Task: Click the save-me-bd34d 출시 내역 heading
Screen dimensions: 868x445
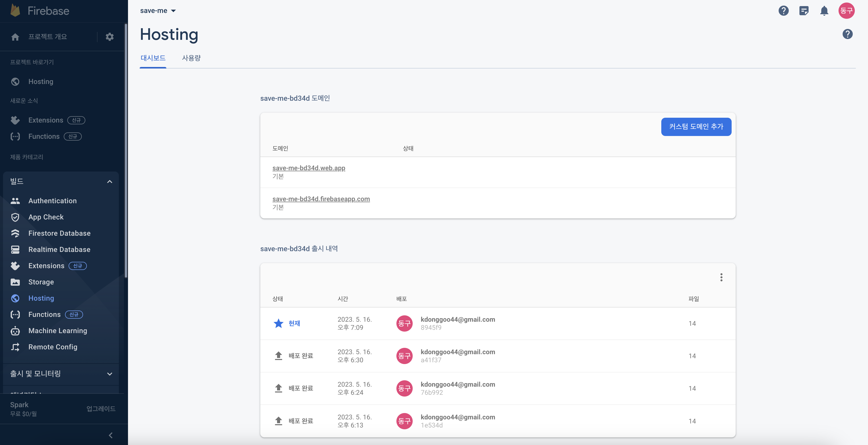Action: 299,249
